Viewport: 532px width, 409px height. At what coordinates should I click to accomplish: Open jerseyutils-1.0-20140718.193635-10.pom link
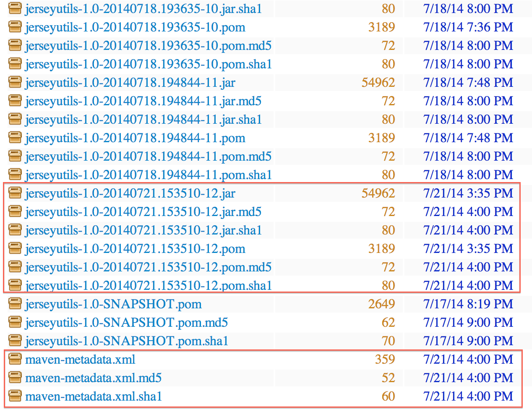pyautogui.click(x=135, y=28)
